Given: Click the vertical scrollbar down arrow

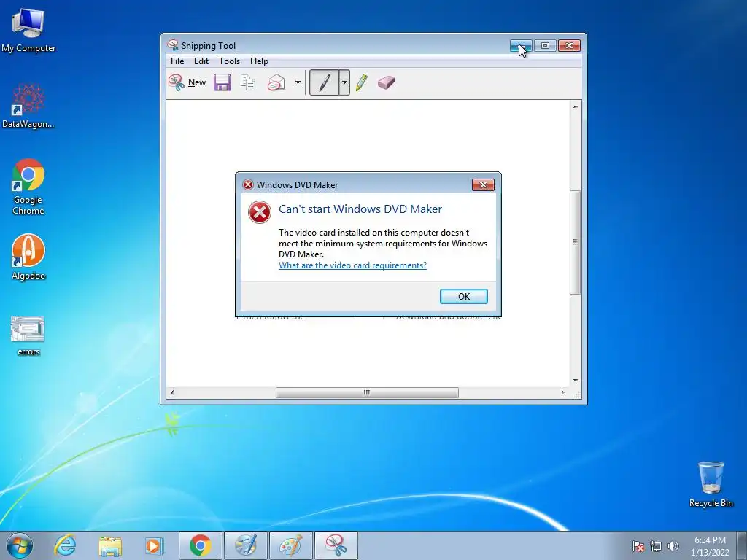Looking at the screenshot, I should pyautogui.click(x=576, y=380).
